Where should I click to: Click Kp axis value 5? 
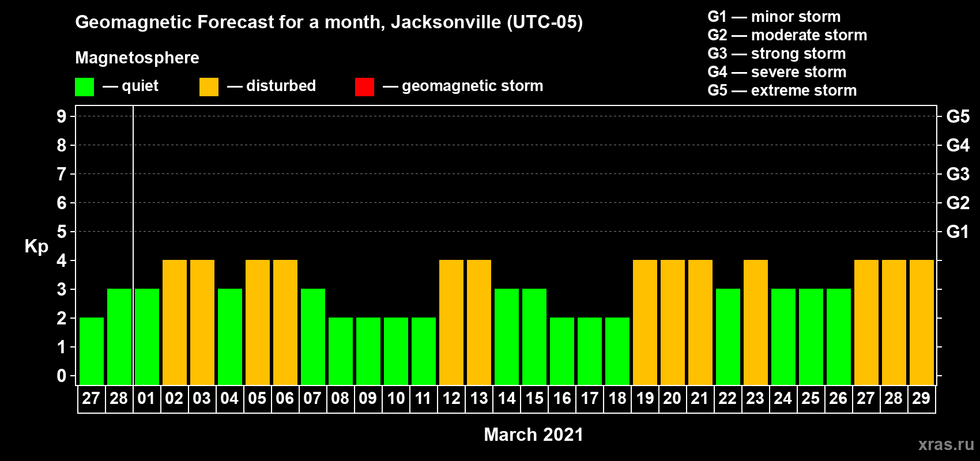tap(62, 232)
